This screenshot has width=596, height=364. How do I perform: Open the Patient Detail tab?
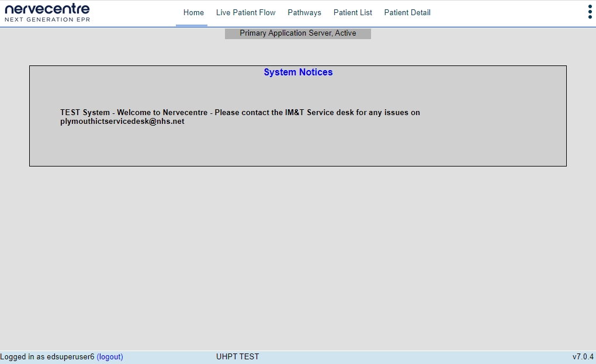click(x=407, y=12)
